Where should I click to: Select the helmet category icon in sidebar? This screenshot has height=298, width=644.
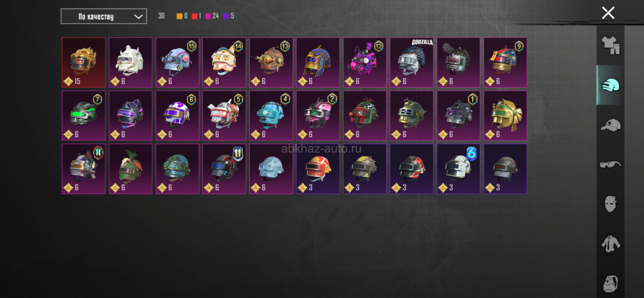tap(610, 85)
